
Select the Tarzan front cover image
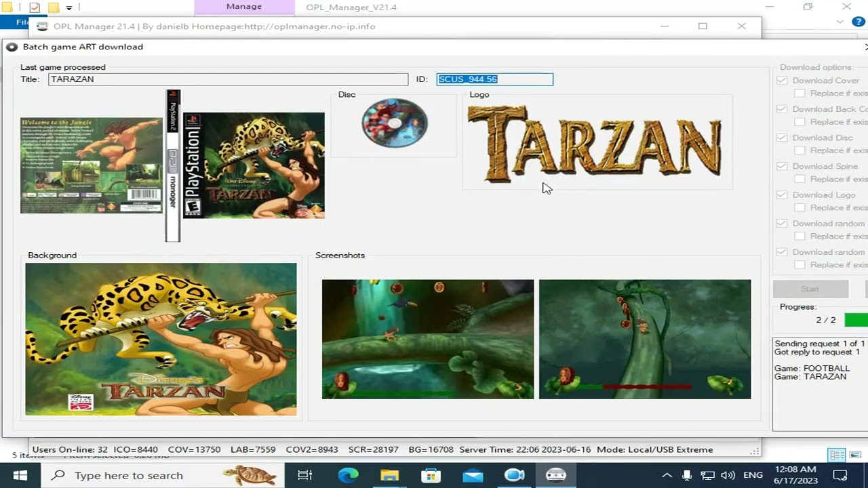point(254,165)
